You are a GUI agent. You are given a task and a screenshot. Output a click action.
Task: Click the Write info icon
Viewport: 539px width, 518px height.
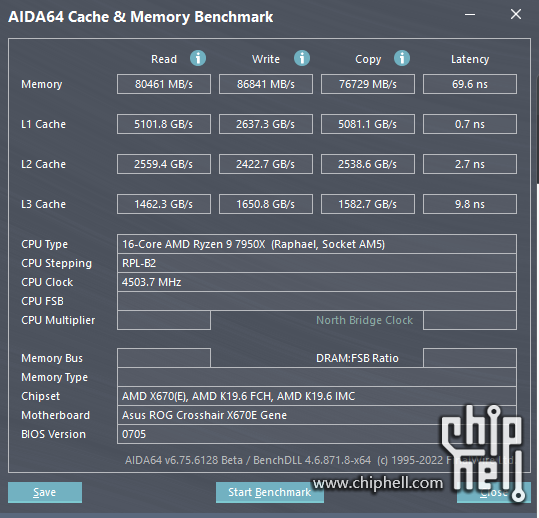302,58
